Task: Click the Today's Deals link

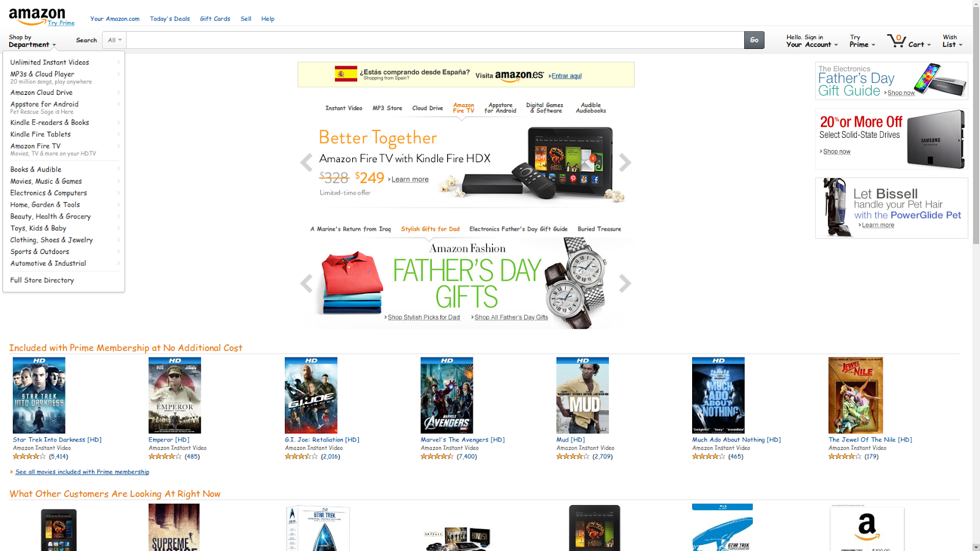Action: pyautogui.click(x=170, y=19)
